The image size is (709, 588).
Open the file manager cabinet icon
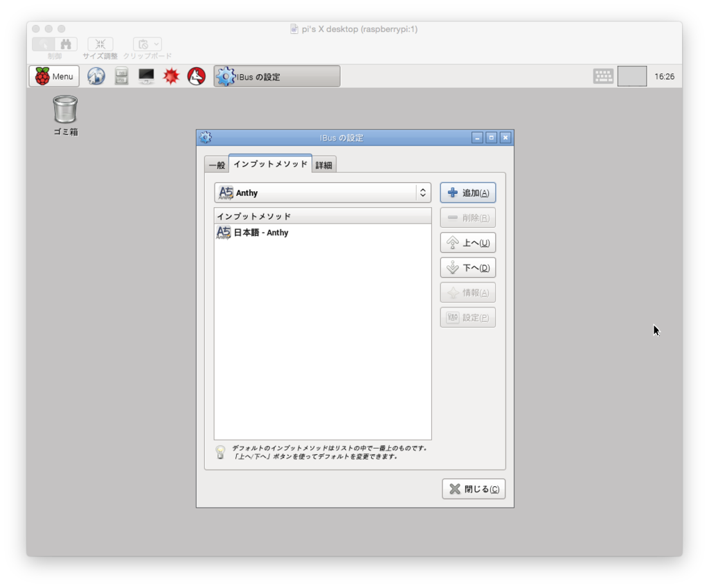click(121, 76)
